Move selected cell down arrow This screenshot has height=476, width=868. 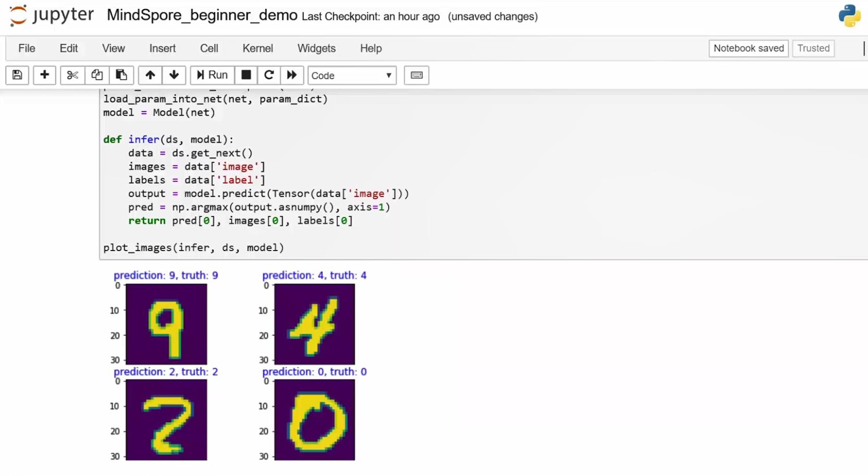(174, 75)
